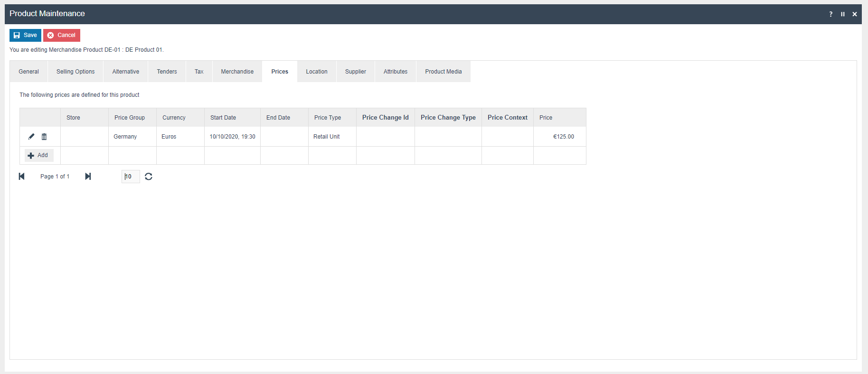Open the Selling Options tab
The width and height of the screenshot is (868, 374).
click(75, 72)
